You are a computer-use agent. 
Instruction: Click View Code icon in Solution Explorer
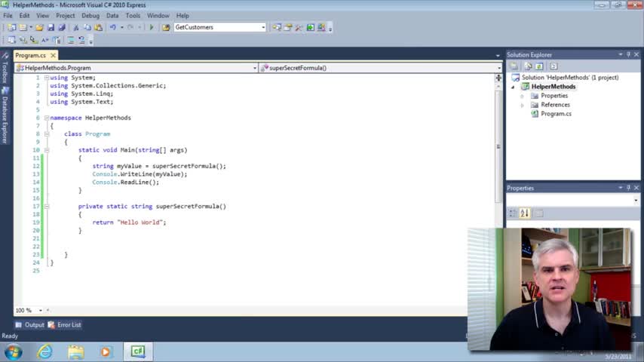(x=554, y=66)
